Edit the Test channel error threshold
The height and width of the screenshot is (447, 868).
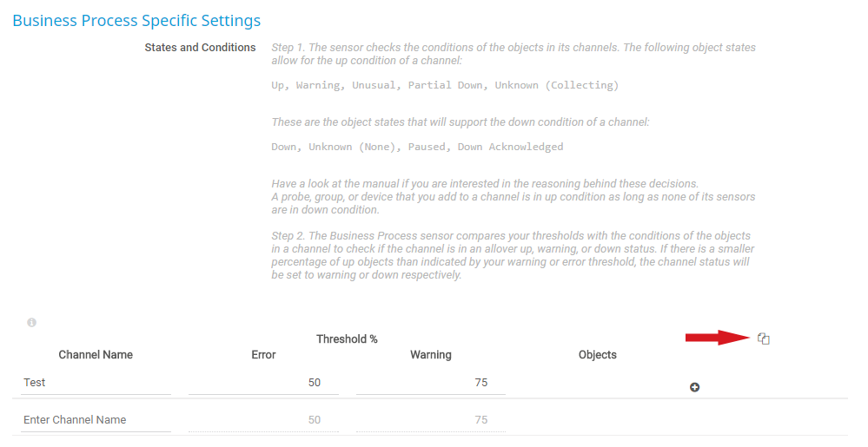pyautogui.click(x=263, y=383)
